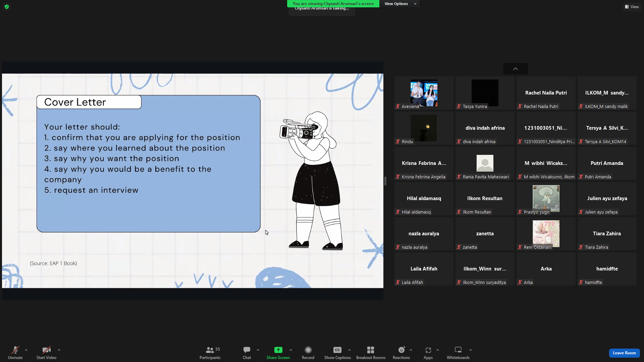The width and height of the screenshot is (644, 362).
Task: Select Prastyo yugo's Squidward tile
Action: click(546, 198)
